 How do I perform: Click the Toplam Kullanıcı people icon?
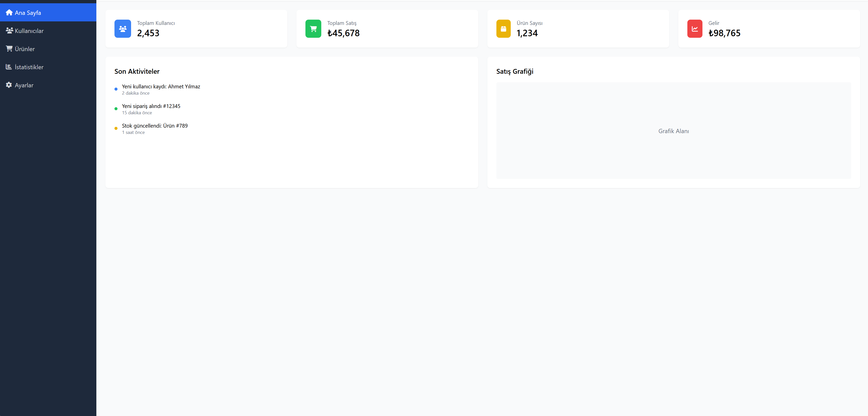pyautogui.click(x=122, y=28)
